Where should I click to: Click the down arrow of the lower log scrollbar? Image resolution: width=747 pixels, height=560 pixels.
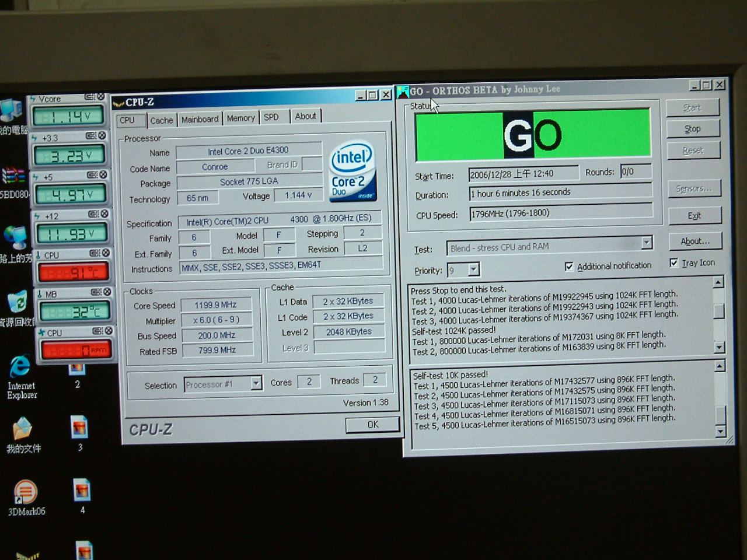(x=721, y=432)
